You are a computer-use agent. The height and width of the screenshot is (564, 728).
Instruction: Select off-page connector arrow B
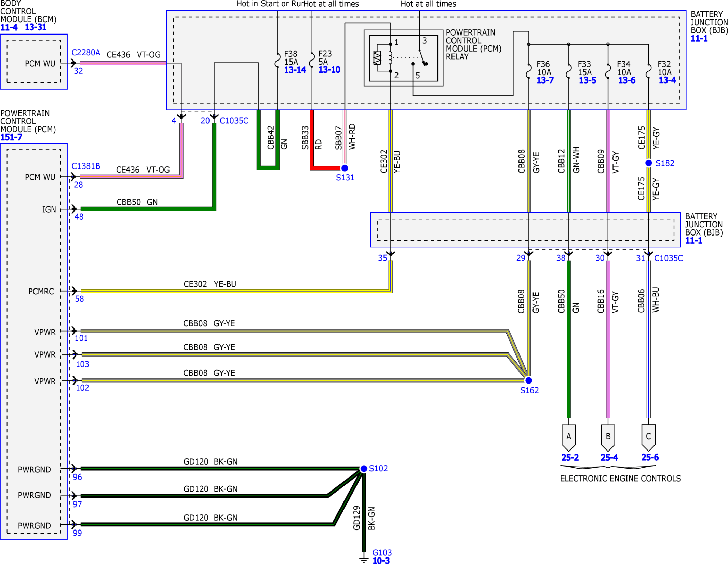[608, 438]
